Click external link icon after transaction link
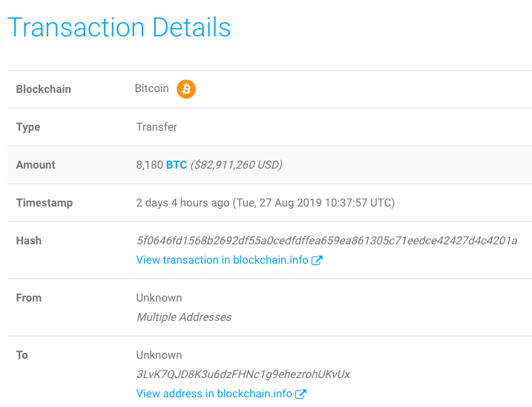 (317, 260)
